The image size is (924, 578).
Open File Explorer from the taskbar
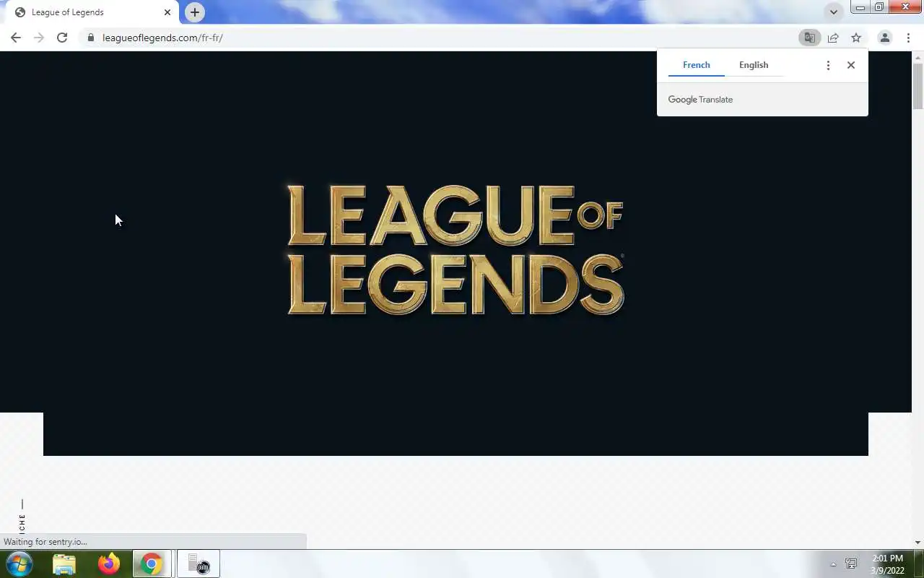[x=64, y=564]
